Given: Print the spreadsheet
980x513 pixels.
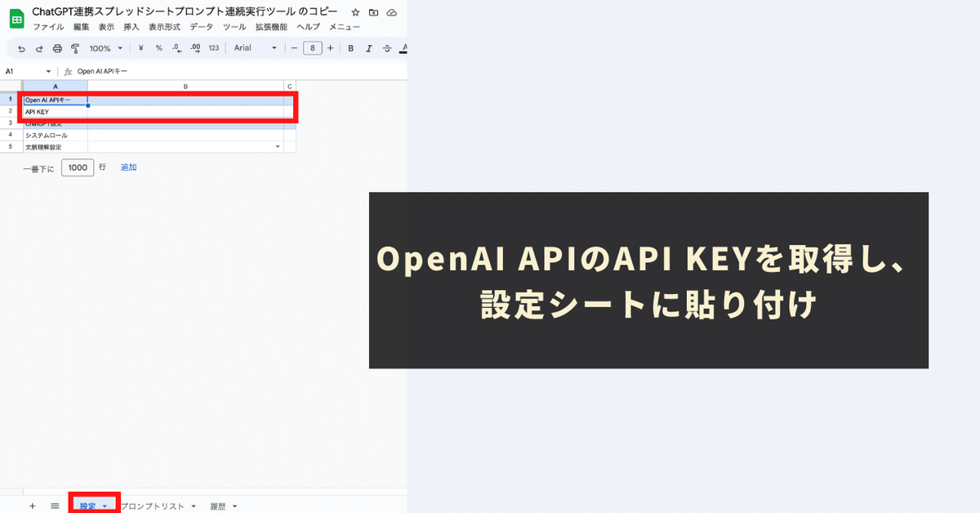Looking at the screenshot, I should (x=57, y=48).
